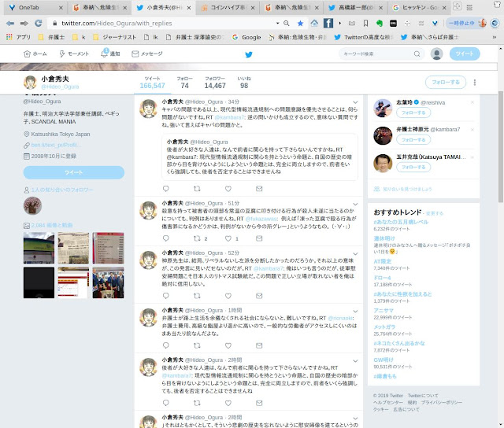Open the メッセージ nav item
The height and width of the screenshot is (428, 504).
[147, 54]
